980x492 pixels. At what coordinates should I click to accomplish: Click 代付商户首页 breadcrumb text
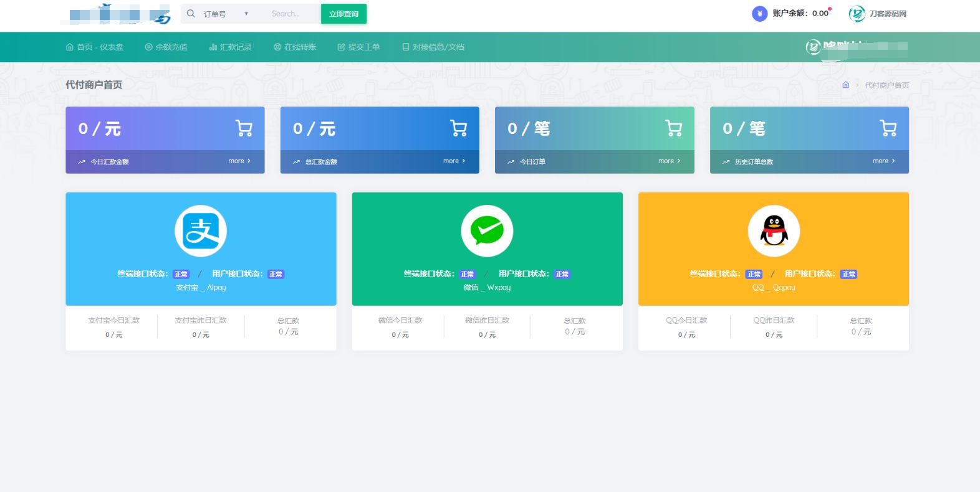[886, 85]
